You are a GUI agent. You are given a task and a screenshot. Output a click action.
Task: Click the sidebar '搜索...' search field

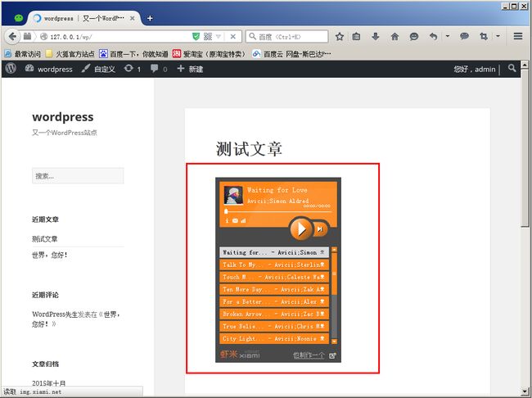pyautogui.click(x=78, y=176)
